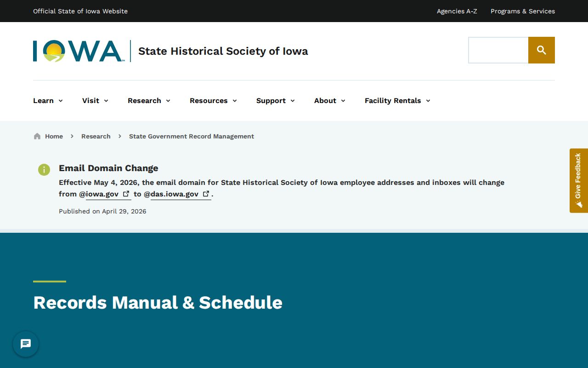Click the Records Manual & Schedule heading
This screenshot has width=588, height=368.
158,303
